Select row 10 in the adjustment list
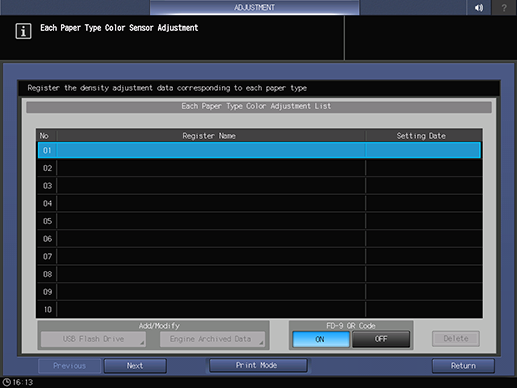Image resolution: width=517 pixels, height=388 pixels. click(259, 309)
